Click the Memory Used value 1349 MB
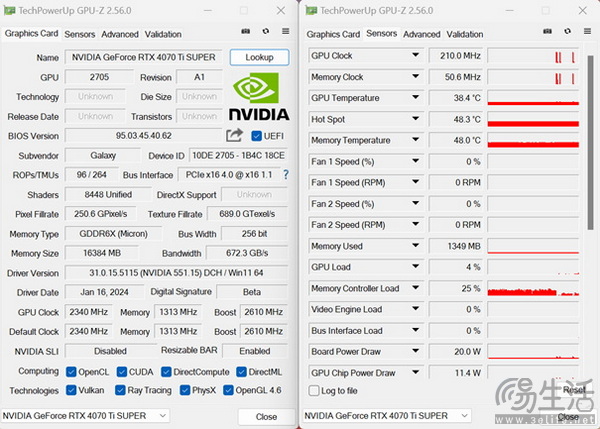Image resolution: width=600 pixels, height=429 pixels. tap(456, 246)
